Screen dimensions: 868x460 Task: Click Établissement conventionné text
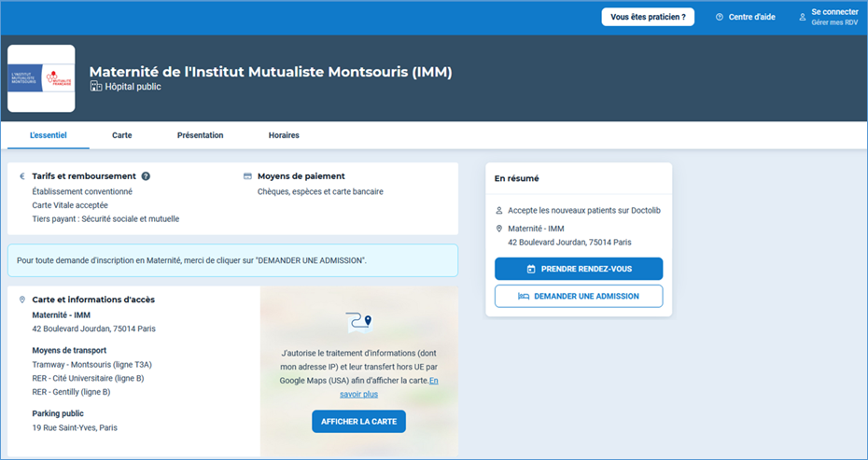(x=82, y=191)
